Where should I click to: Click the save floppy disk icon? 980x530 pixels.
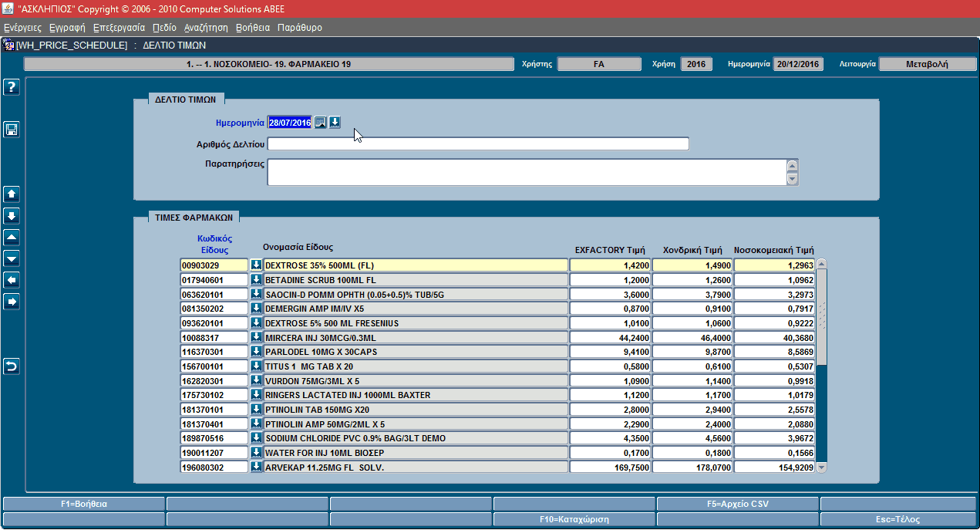[x=12, y=130]
